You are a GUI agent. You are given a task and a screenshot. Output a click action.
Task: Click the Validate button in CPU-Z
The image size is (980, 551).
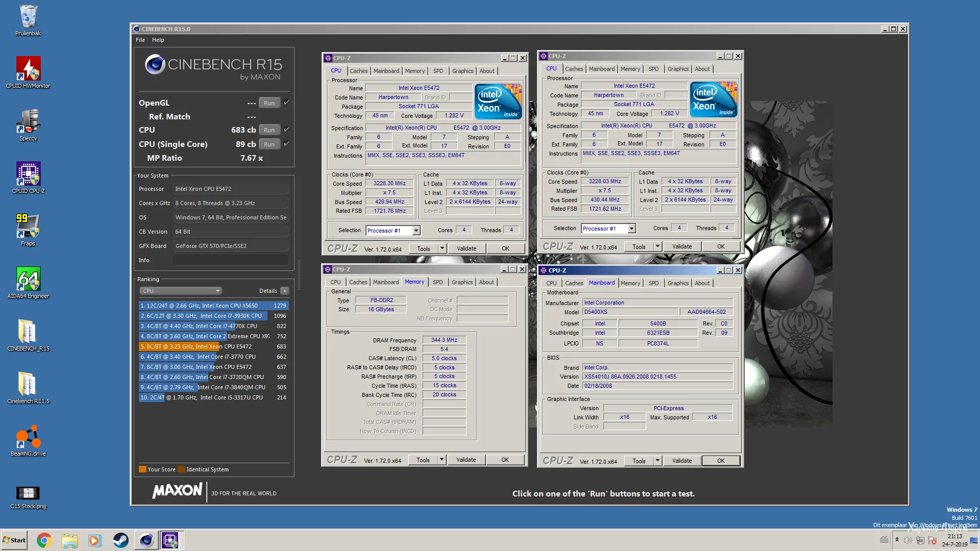click(x=467, y=248)
